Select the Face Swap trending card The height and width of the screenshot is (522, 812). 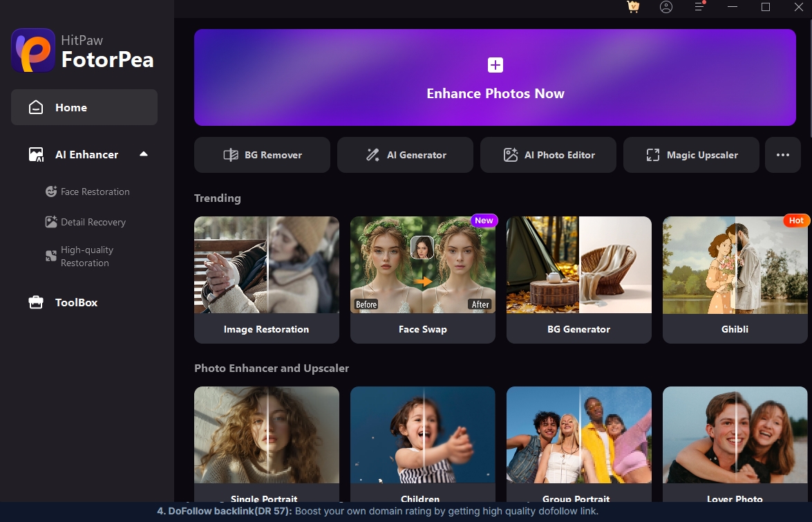pyautogui.click(x=422, y=279)
